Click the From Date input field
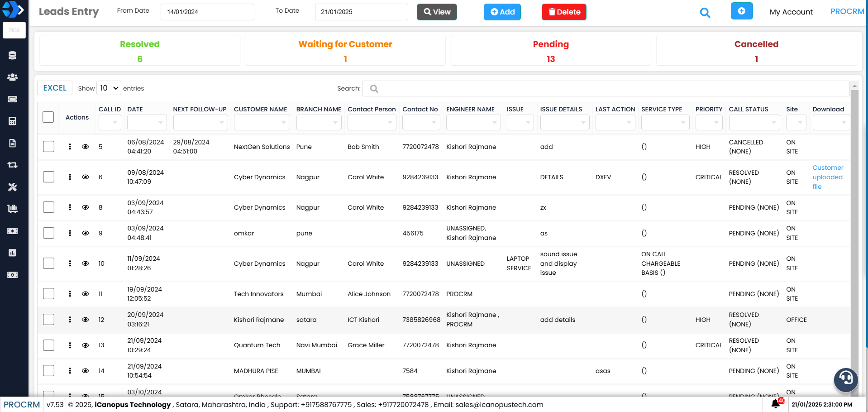Image resolution: width=868 pixels, height=412 pixels. [x=207, y=12]
